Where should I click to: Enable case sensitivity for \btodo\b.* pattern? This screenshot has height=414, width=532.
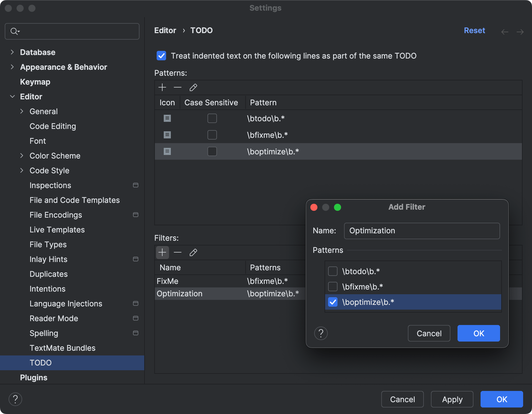[212, 118]
